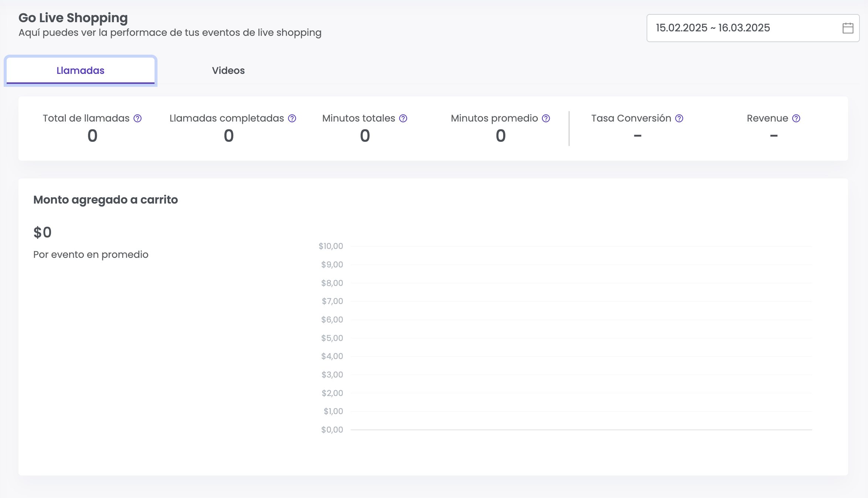Click the Revenue help question icon

pyautogui.click(x=796, y=118)
